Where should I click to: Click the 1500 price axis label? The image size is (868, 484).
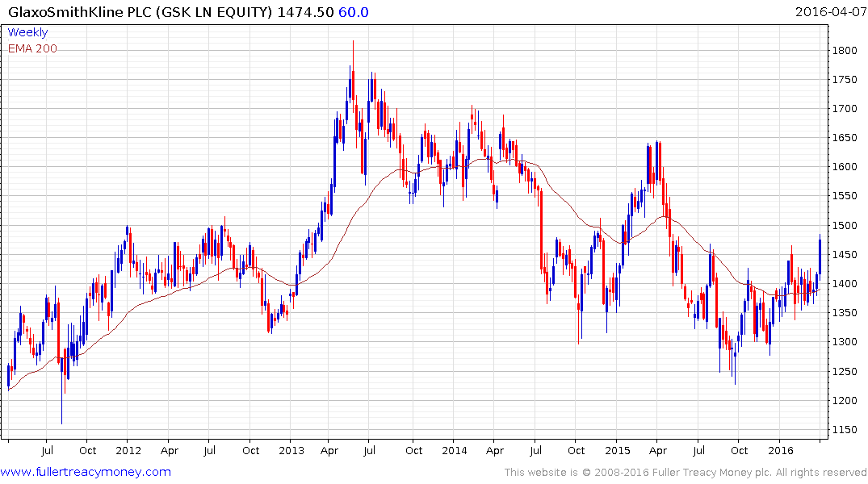pos(845,226)
